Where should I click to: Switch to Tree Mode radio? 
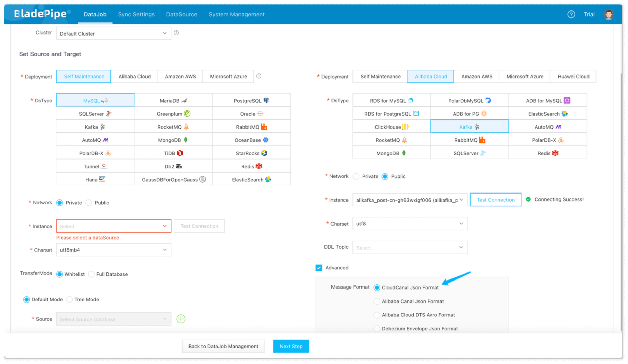click(69, 299)
